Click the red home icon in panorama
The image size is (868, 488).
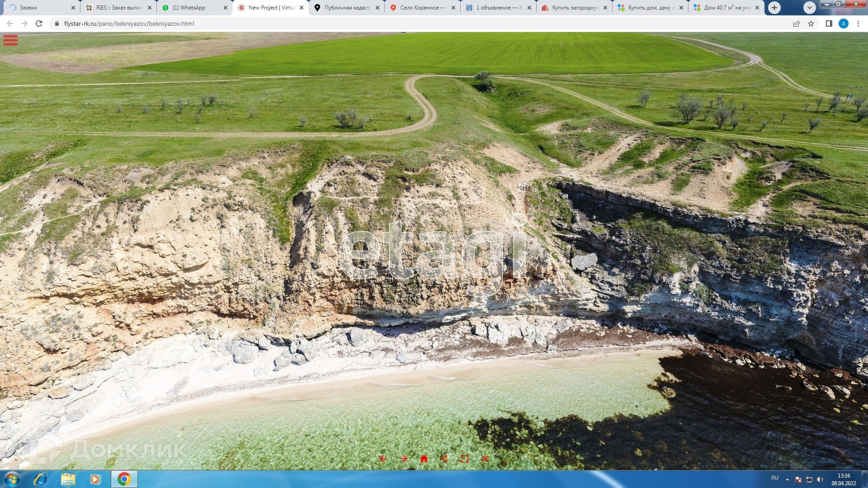424,459
